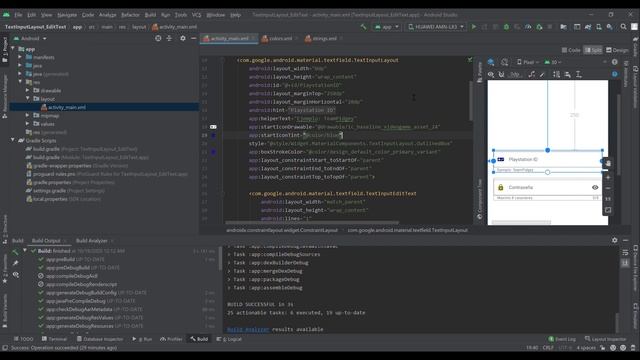Click the guidelines icon in preview toolbar
This screenshot has width=640, height=360.
[x=579, y=74]
